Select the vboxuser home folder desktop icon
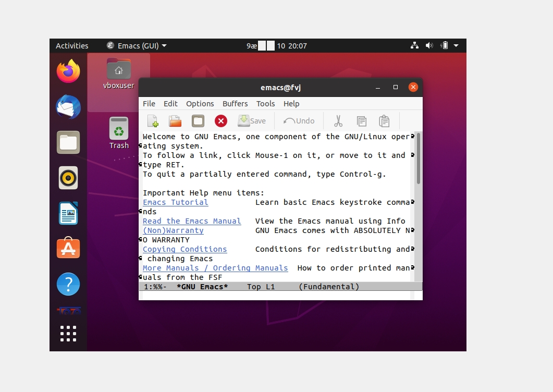 click(x=118, y=73)
